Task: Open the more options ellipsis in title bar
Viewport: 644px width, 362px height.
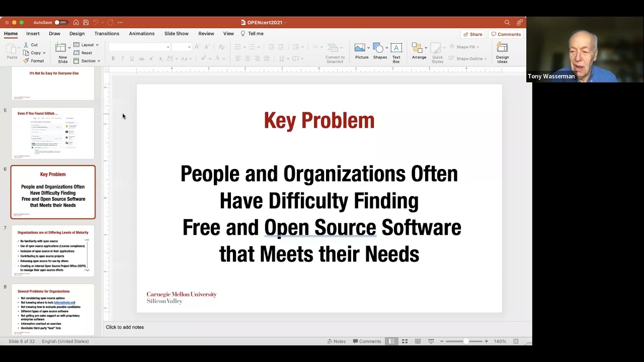Action: (120, 22)
